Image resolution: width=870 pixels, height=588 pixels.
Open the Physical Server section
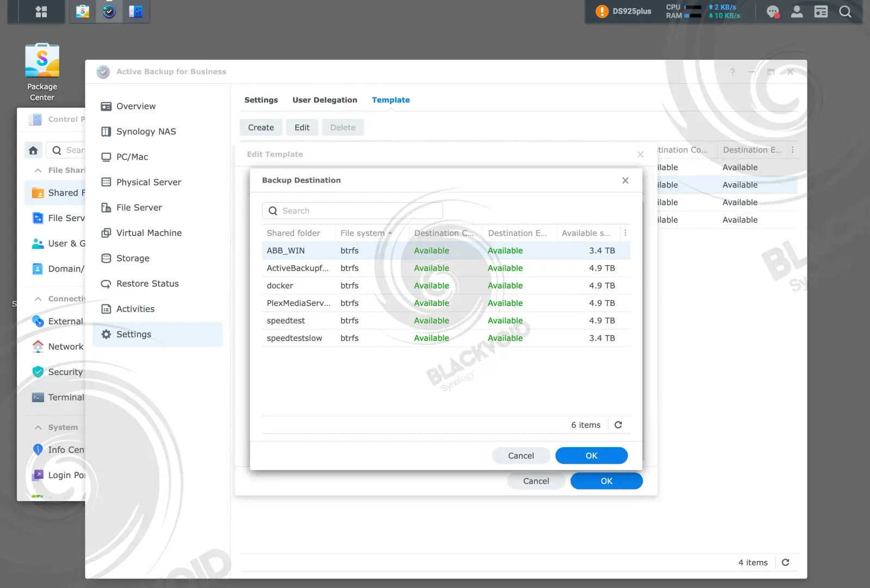158,182
